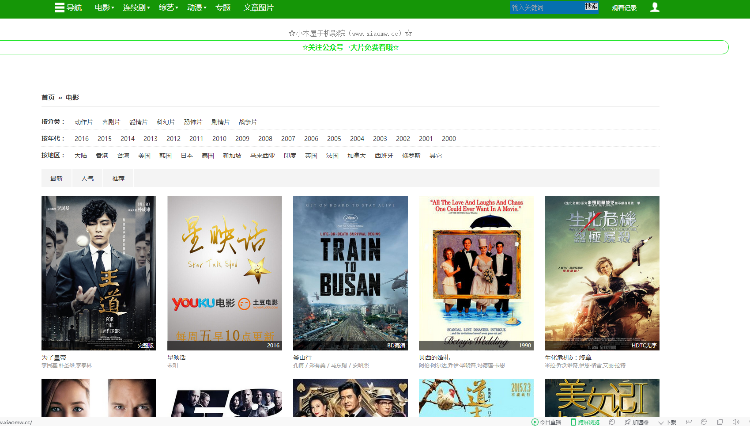Click the green announcement banner link
This screenshot has height=426, width=750.
point(350,47)
